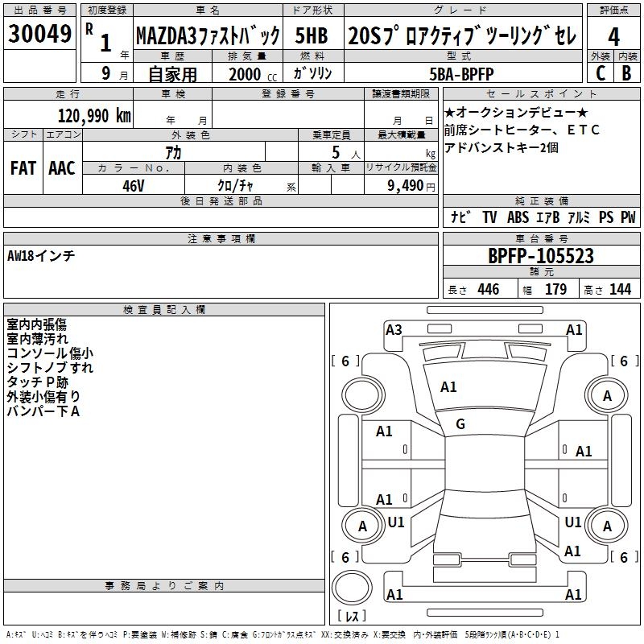Select エアB equipment label
644x644 pixels.
pos(548,217)
